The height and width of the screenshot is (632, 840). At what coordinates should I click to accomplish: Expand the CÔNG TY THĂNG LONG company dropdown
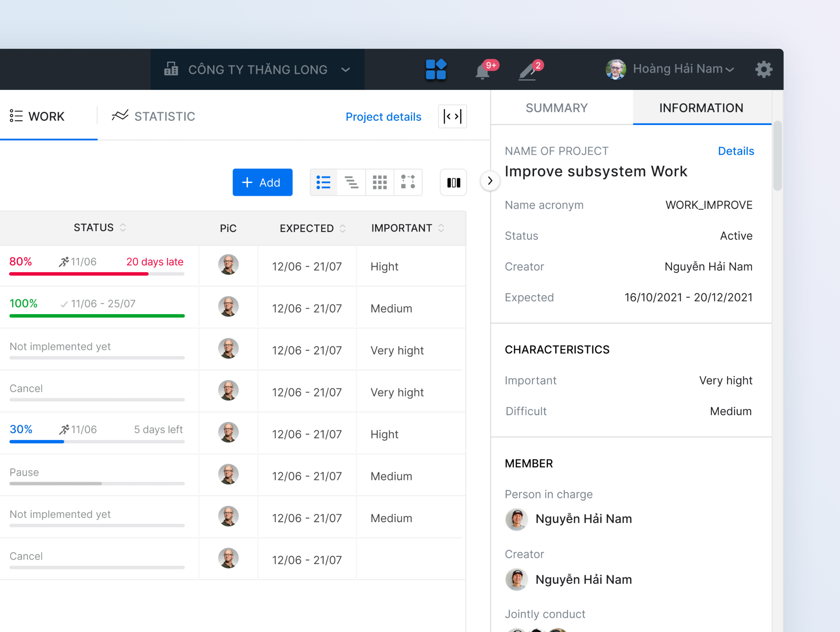[x=346, y=69]
